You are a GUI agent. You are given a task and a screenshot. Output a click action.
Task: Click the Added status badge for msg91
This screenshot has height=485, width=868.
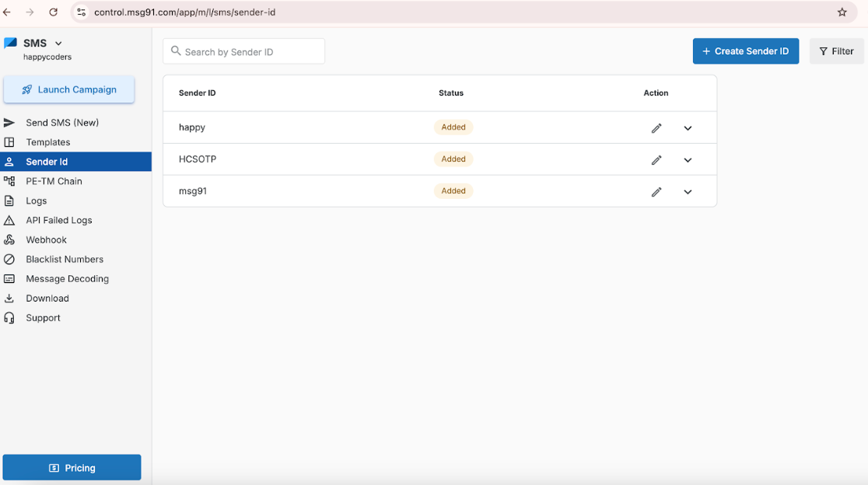tap(453, 190)
